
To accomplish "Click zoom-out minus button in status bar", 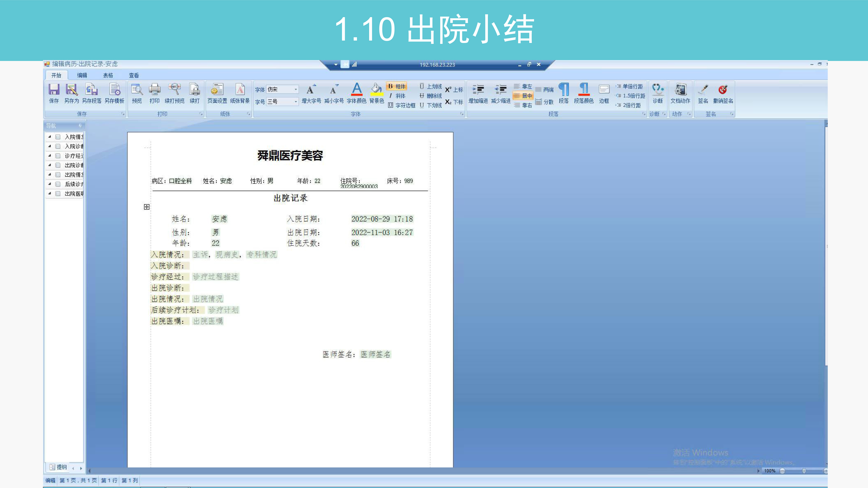I will (783, 471).
